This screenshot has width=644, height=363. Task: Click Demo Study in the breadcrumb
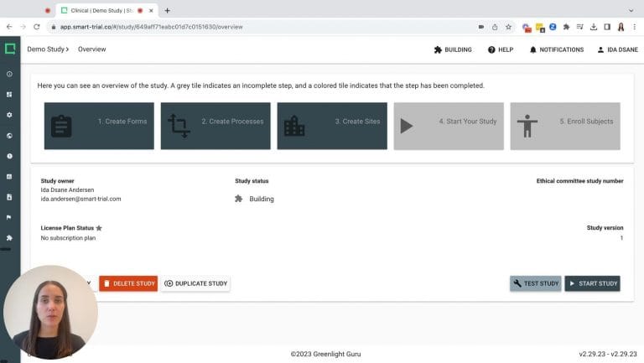point(46,49)
